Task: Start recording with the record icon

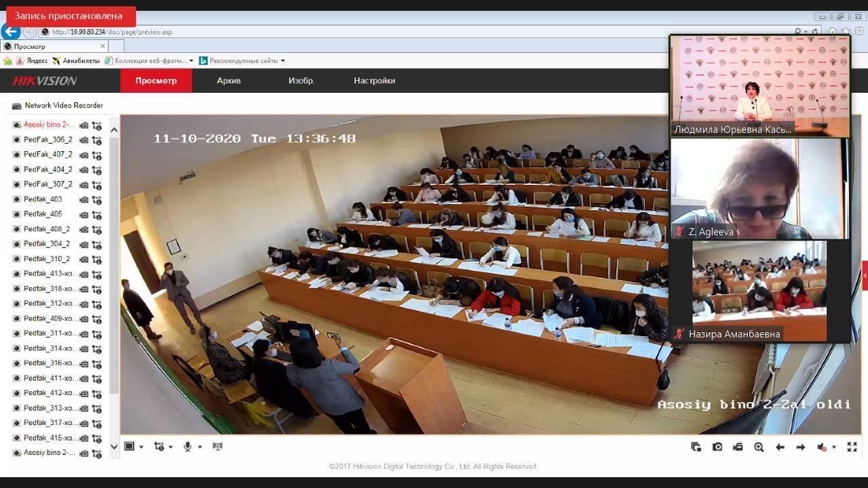Action: point(738,447)
